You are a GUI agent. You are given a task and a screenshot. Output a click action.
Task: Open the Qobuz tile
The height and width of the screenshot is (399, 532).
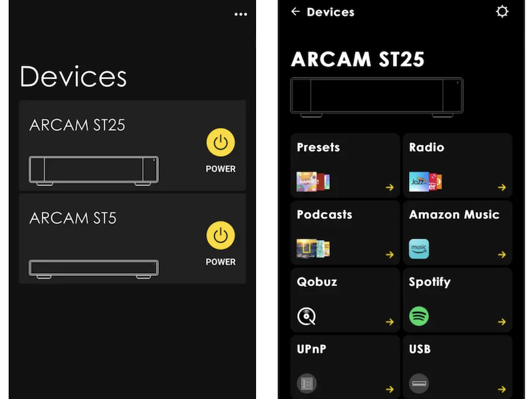(x=345, y=300)
